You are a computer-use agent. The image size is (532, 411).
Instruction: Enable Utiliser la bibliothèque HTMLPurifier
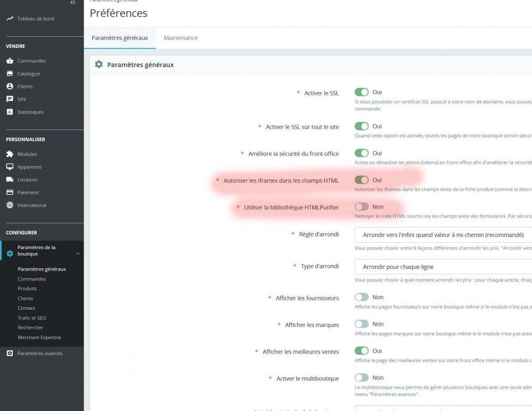click(x=361, y=207)
